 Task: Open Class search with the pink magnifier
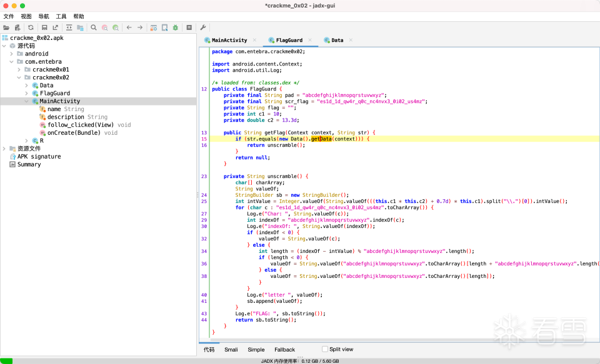point(104,27)
